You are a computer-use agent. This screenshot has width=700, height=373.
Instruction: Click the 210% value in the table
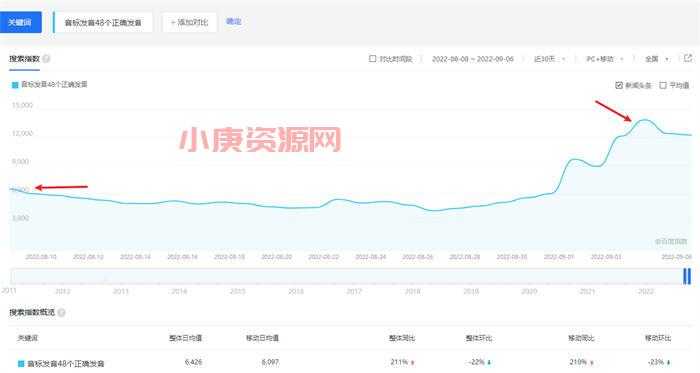click(x=578, y=362)
